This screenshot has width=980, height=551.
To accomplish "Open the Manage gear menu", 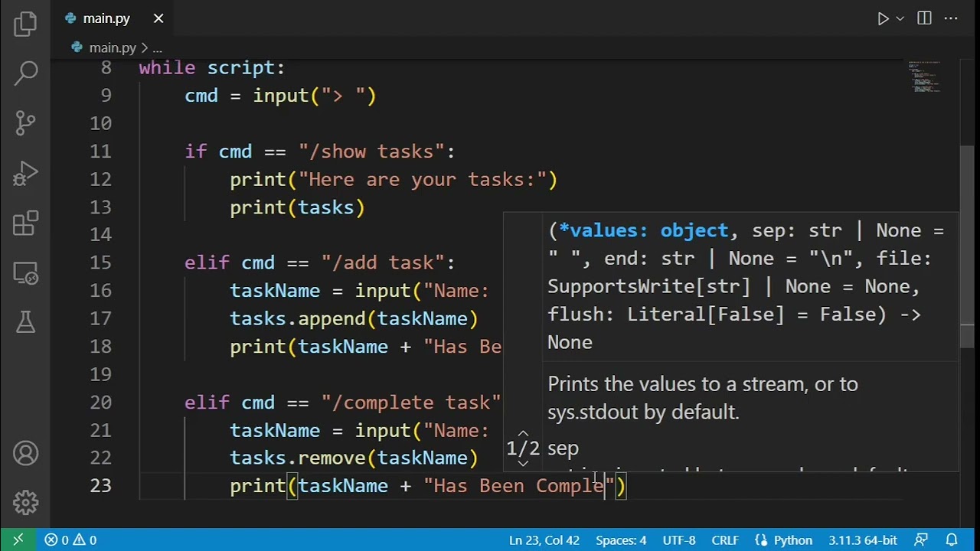I will 25,503.
